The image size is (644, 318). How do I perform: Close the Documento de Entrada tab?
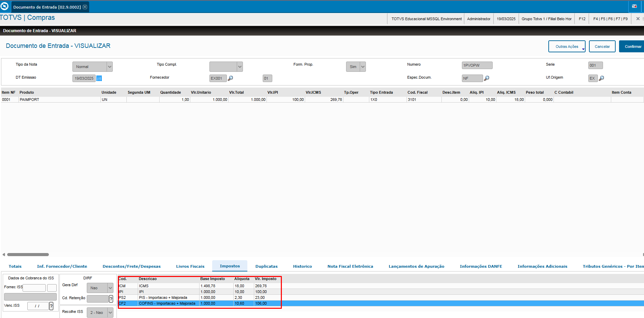pyautogui.click(x=85, y=7)
